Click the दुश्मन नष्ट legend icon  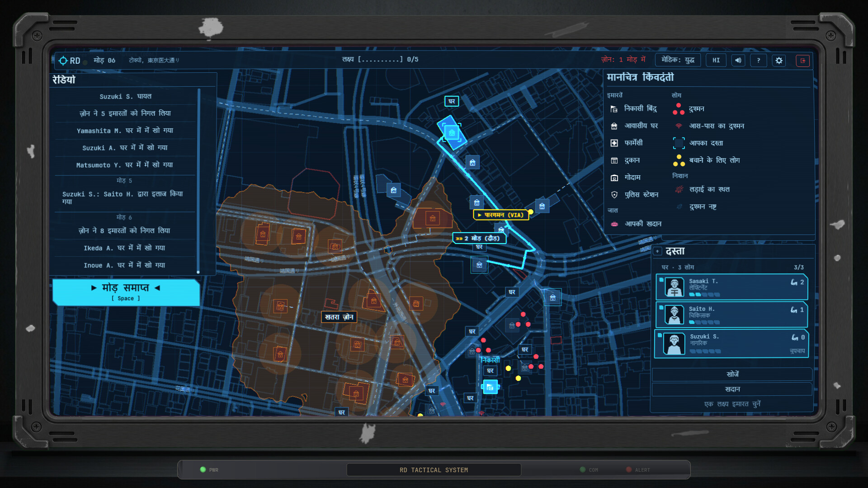(x=679, y=206)
